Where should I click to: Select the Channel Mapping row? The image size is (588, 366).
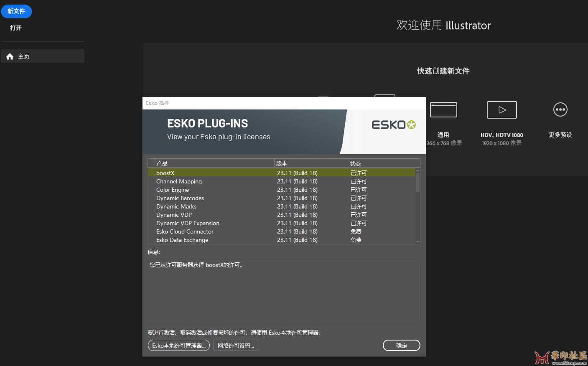179,181
